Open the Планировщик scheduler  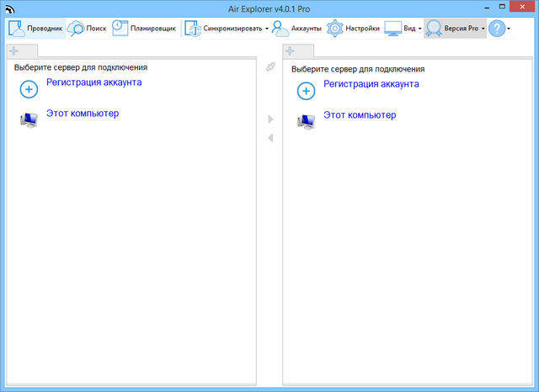(144, 29)
